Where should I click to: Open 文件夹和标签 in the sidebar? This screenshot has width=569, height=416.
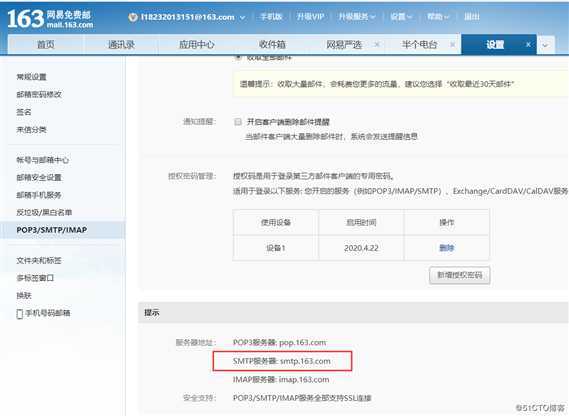39,261
